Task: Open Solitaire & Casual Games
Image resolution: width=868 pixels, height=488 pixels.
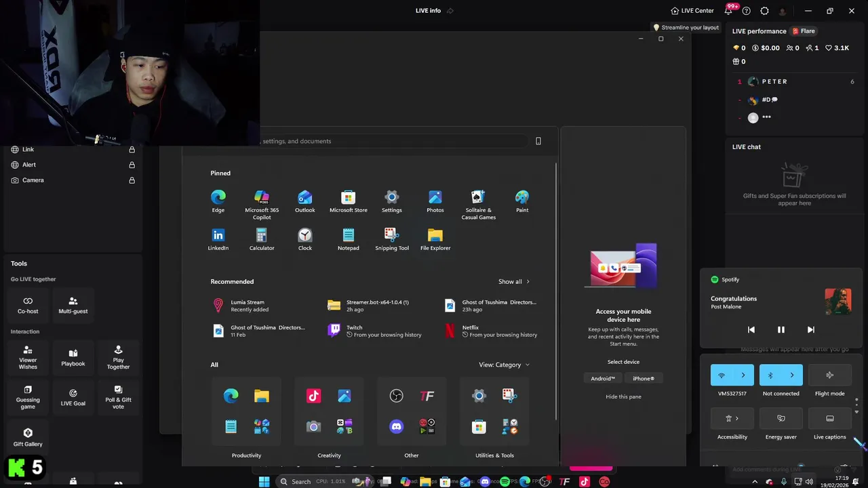Action: 479,205
